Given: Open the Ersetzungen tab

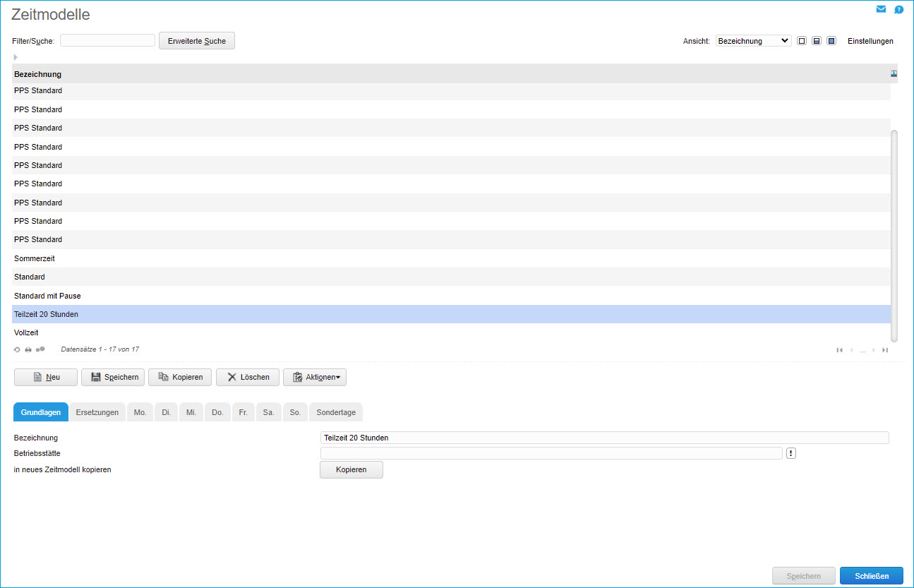Looking at the screenshot, I should [97, 412].
